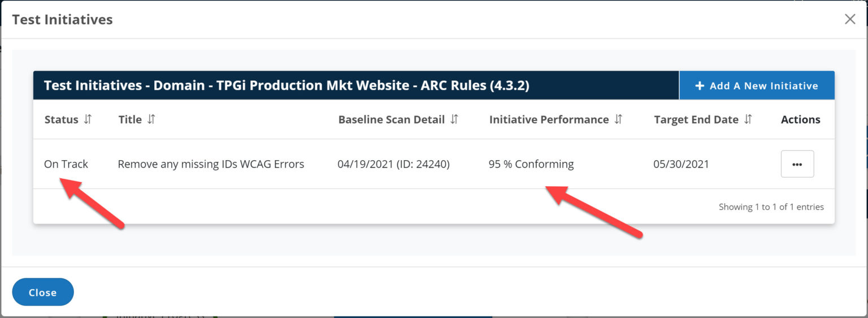Click the sort arrows next to Title

[x=151, y=119]
